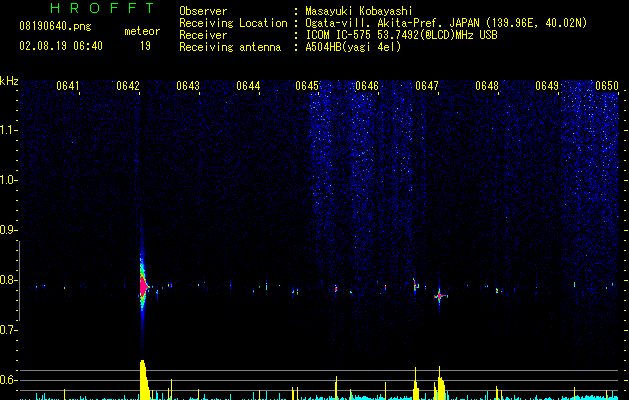Screen dimensions: 629x400
Task: Click the tallest yellow intensity peak at 0642
Action: pyautogui.click(x=144, y=380)
